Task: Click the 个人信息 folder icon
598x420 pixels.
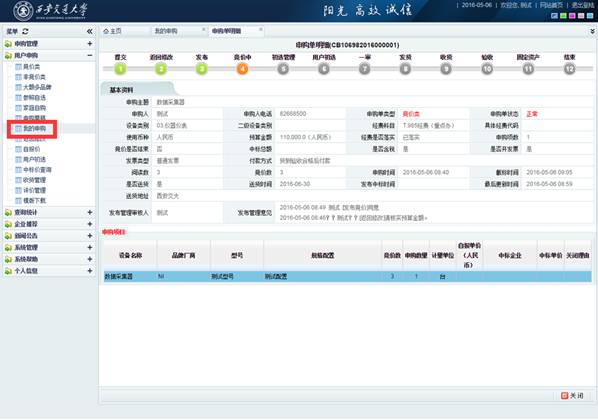Action: coord(8,271)
